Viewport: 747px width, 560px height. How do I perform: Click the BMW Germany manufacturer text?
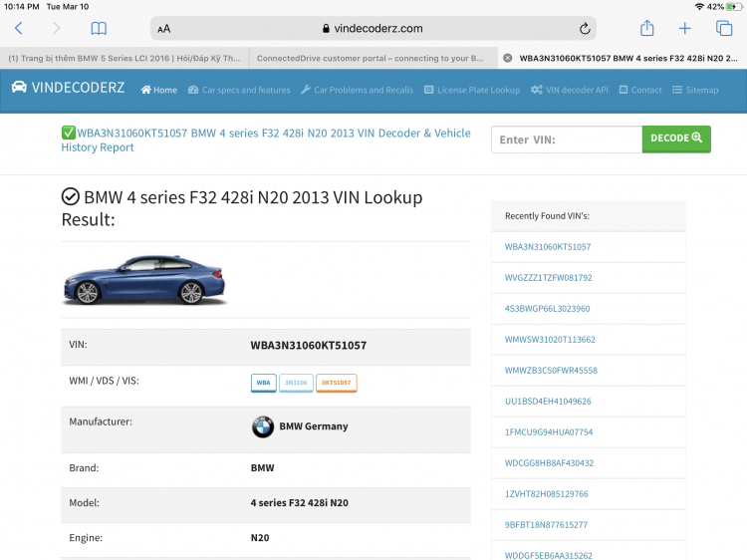click(314, 426)
